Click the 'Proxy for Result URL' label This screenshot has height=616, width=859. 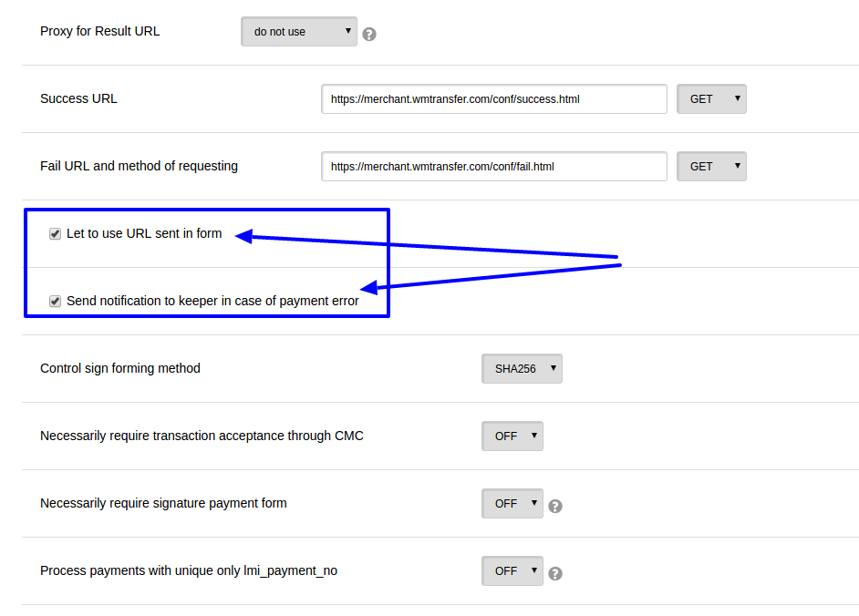click(100, 31)
